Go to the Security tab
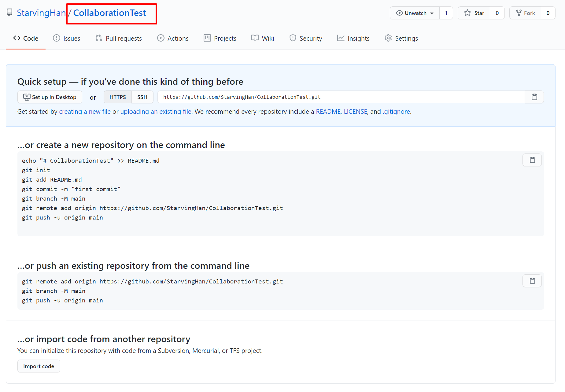 point(305,38)
